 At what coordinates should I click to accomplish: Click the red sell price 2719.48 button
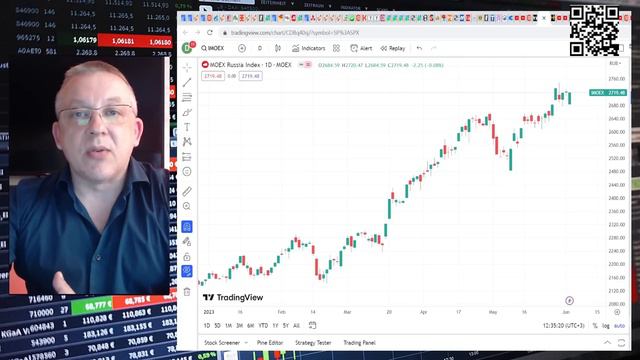pyautogui.click(x=213, y=76)
